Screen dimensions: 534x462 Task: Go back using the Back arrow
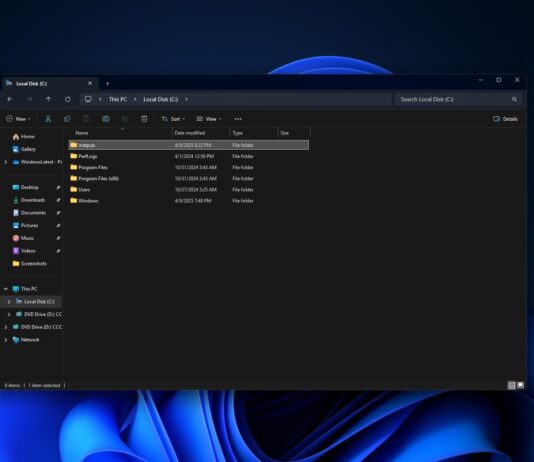(10, 99)
